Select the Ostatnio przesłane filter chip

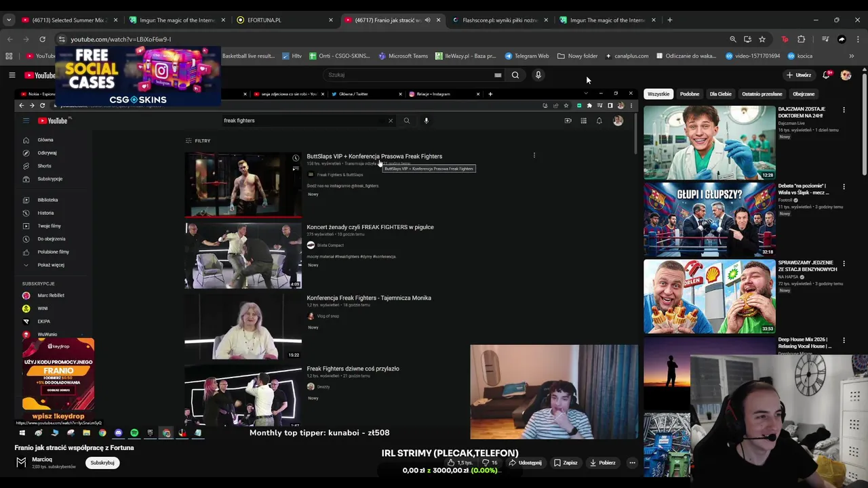[x=762, y=94]
